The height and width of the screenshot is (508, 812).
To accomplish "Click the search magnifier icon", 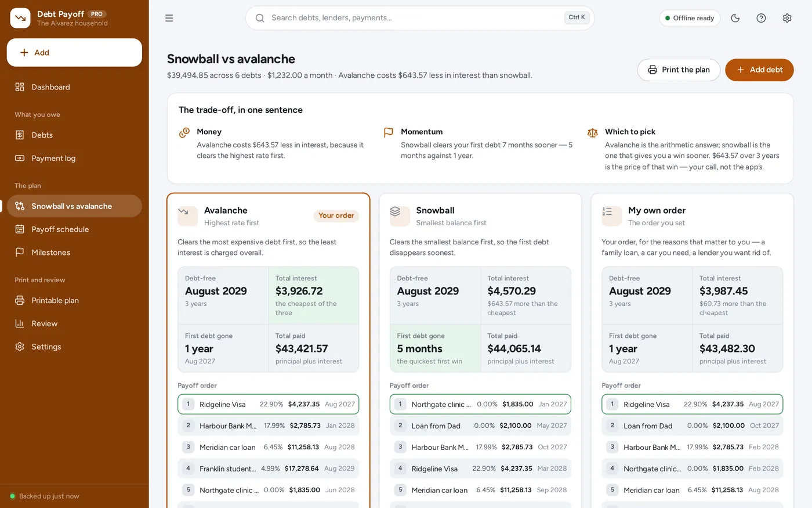I will [x=260, y=18].
